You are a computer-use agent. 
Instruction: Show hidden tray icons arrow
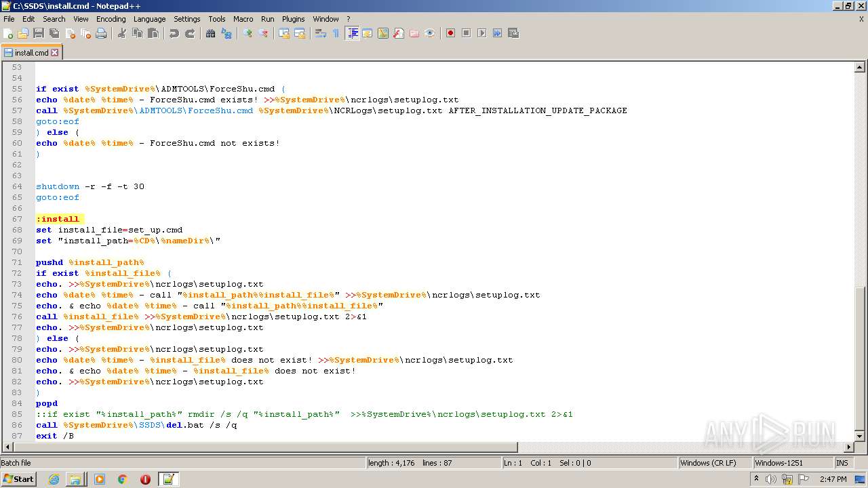pyautogui.click(x=756, y=479)
